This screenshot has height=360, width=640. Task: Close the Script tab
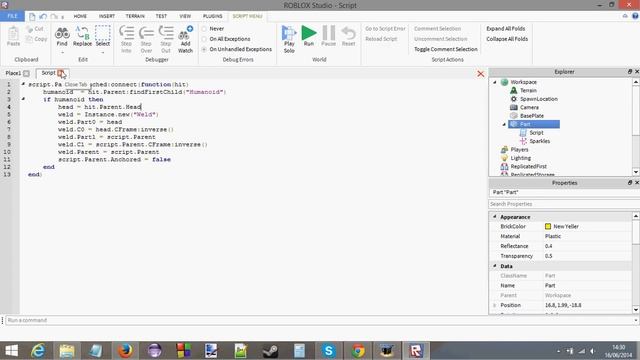60,73
